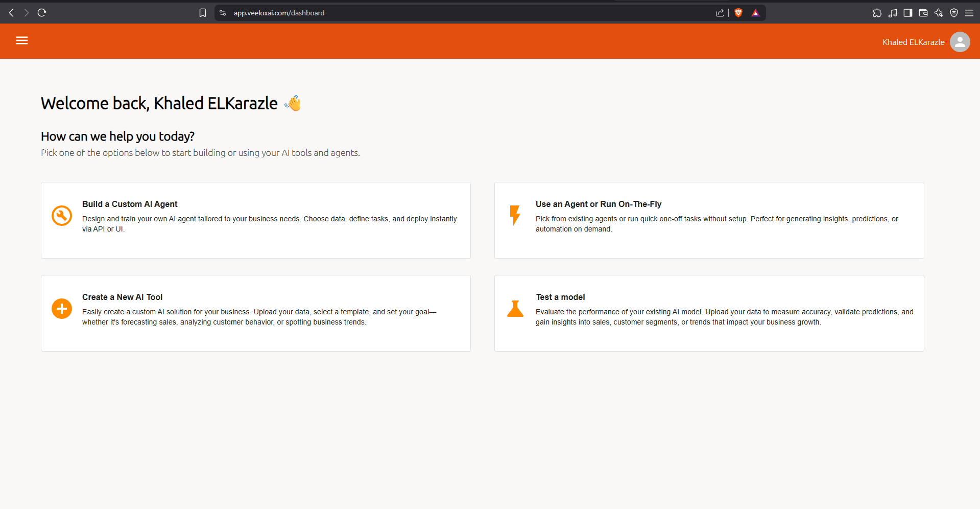This screenshot has width=980, height=509.
Task: Reload the dashboard page
Action: pyautogui.click(x=42, y=13)
